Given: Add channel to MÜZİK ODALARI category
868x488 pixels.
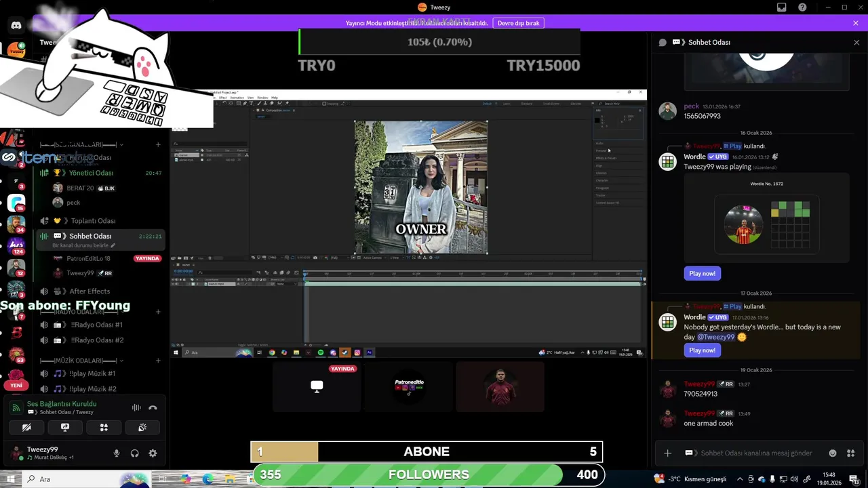Looking at the screenshot, I should click(158, 361).
